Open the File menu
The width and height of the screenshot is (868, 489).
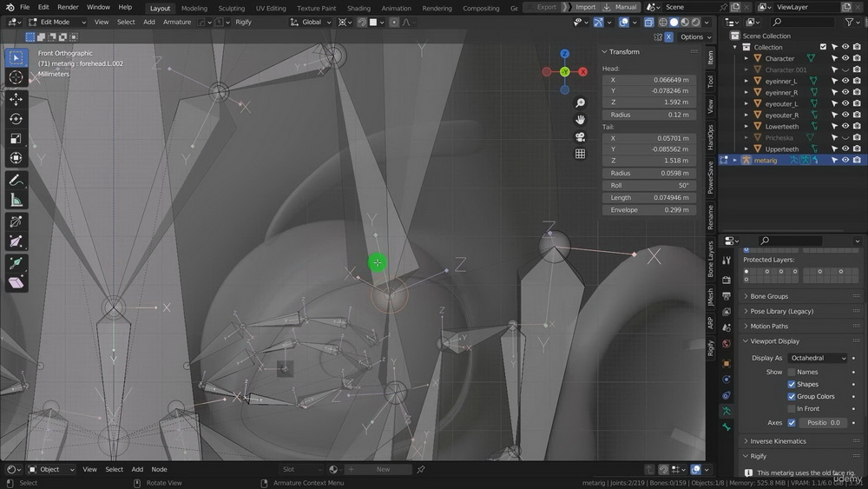click(25, 7)
